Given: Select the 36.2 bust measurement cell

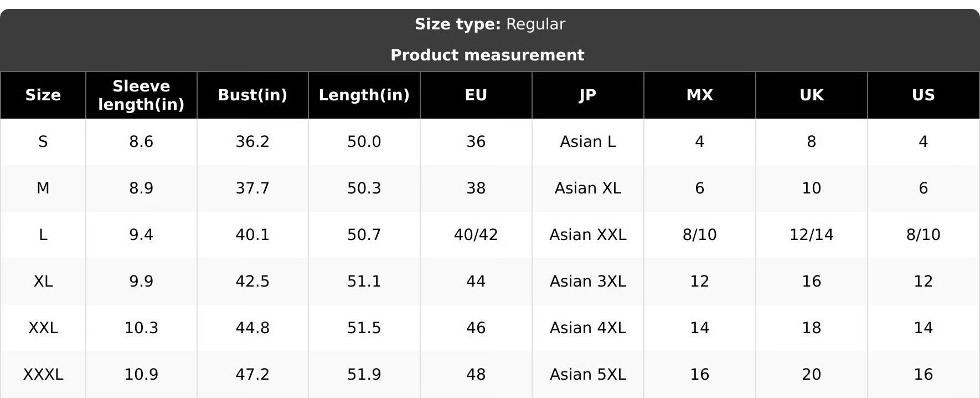Looking at the screenshot, I should [252, 141].
